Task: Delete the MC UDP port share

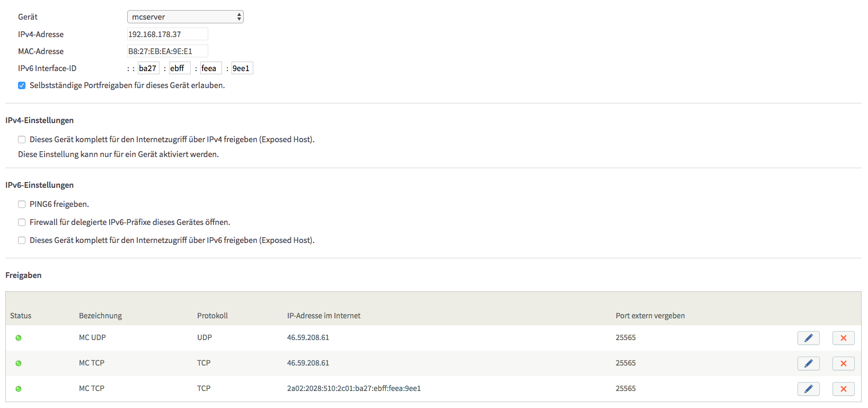Action: pos(843,338)
